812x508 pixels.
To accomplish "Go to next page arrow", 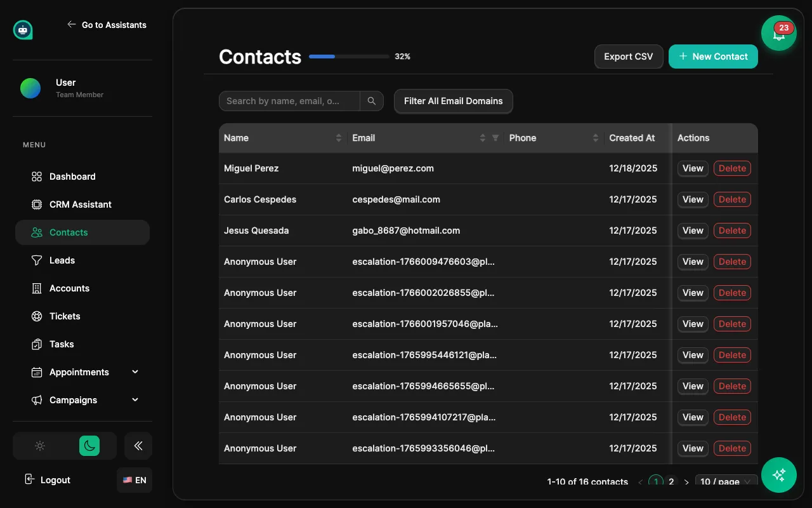I will [x=686, y=482].
